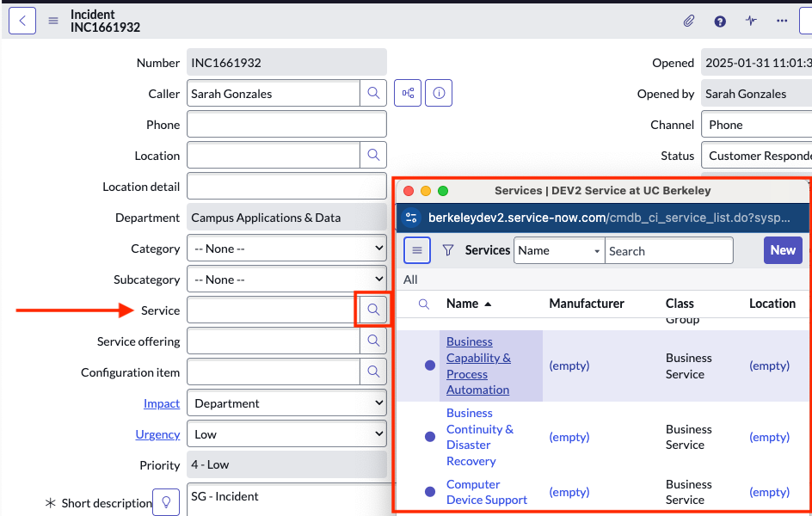
Task: Click the Short description text field
Action: (x=290, y=500)
